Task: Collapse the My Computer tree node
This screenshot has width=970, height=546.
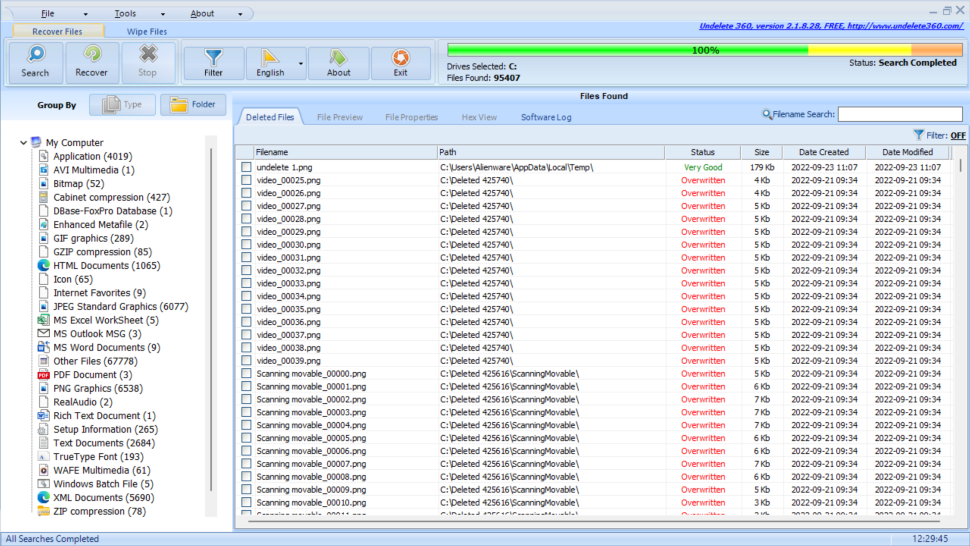Action: pyautogui.click(x=24, y=143)
